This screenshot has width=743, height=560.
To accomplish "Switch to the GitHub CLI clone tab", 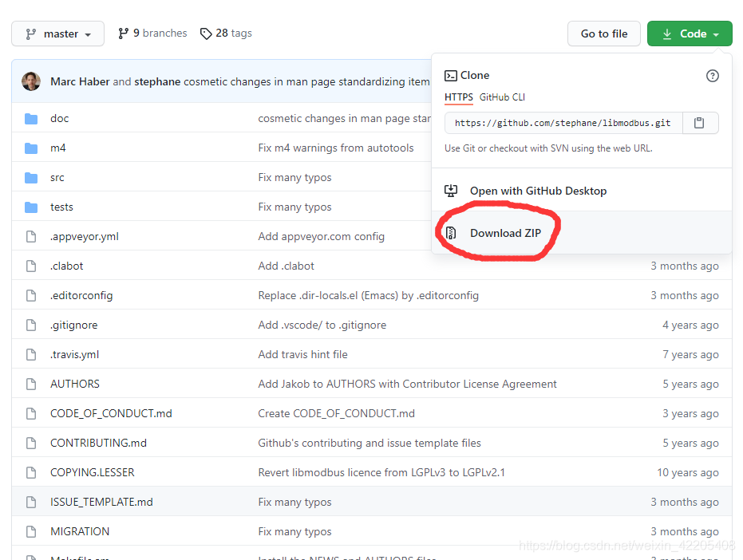I will (x=502, y=97).
